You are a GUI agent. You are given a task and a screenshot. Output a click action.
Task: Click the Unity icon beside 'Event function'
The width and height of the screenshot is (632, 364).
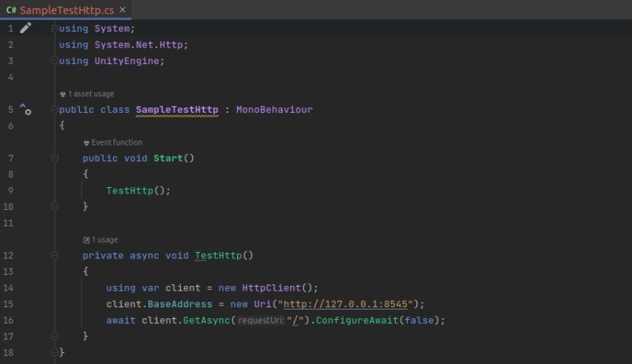coord(86,143)
